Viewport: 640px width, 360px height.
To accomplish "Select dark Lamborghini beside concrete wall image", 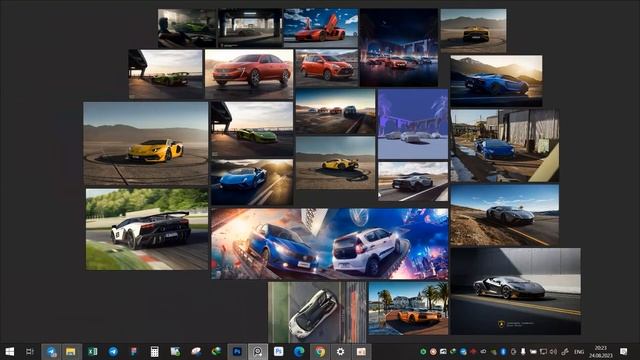I will (x=516, y=291).
